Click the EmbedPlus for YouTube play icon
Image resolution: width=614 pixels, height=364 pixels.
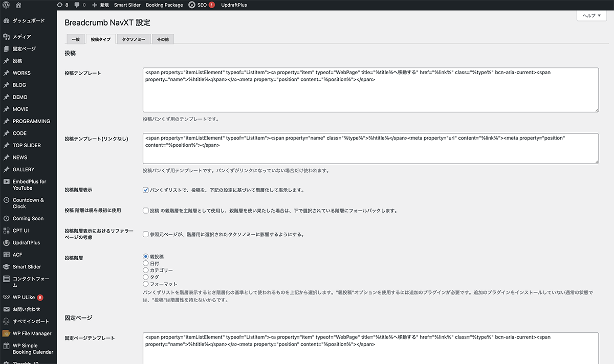[x=6, y=181]
